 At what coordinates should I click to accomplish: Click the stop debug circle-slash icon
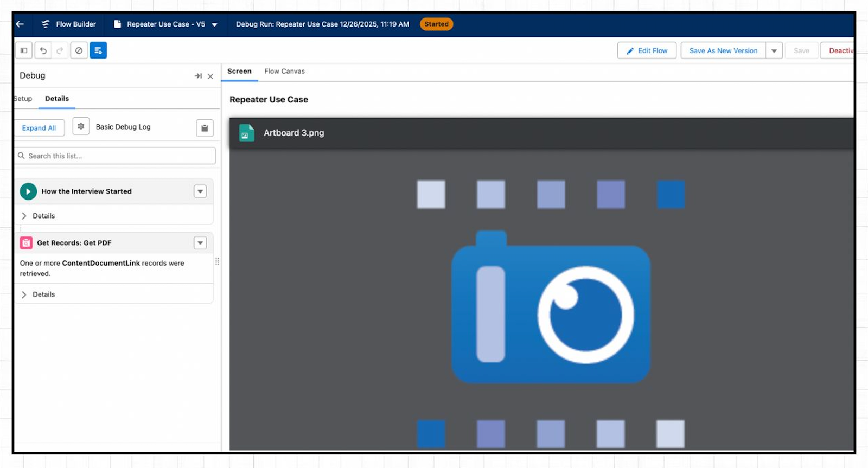click(79, 50)
